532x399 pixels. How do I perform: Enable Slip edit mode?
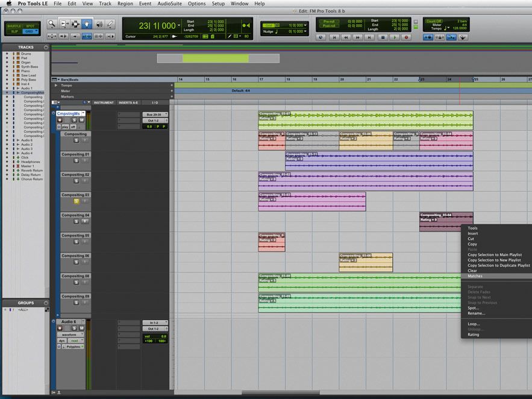[x=14, y=31]
